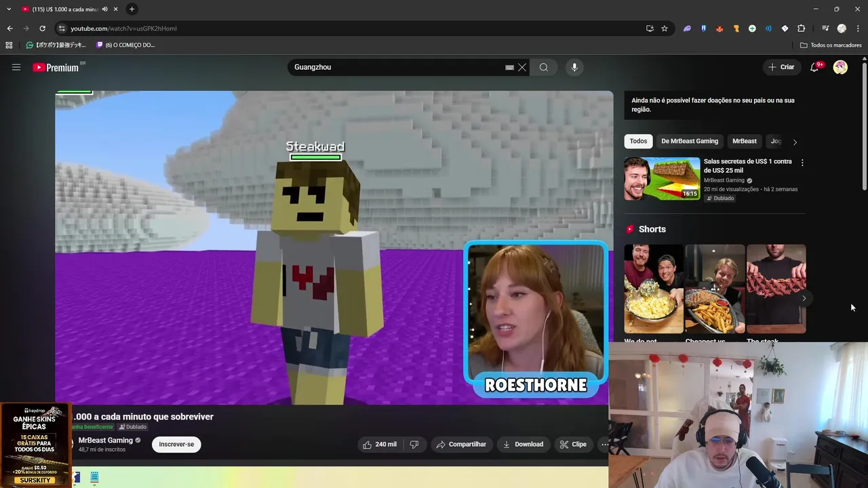Open more actions ellipsis under video
The image size is (868, 488).
coord(604,445)
